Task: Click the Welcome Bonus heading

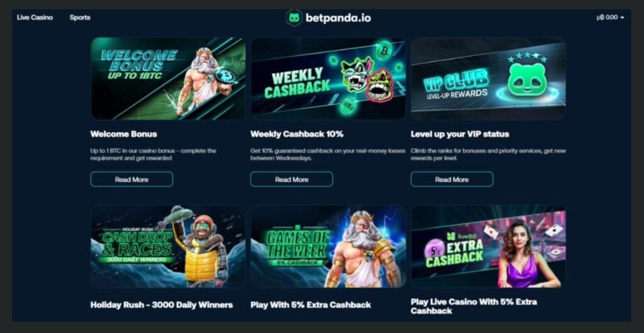Action: click(x=124, y=134)
